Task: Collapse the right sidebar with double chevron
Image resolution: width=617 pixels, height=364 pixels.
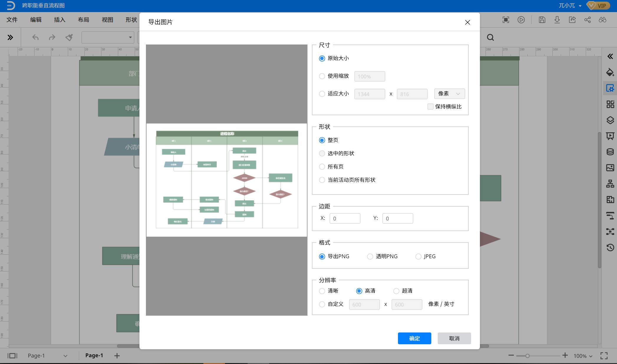Action: point(610,56)
